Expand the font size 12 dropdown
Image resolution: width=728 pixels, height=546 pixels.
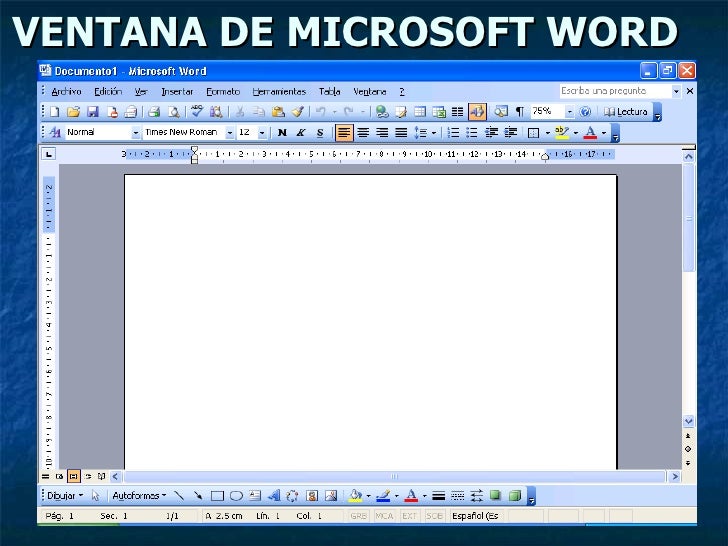point(262,133)
